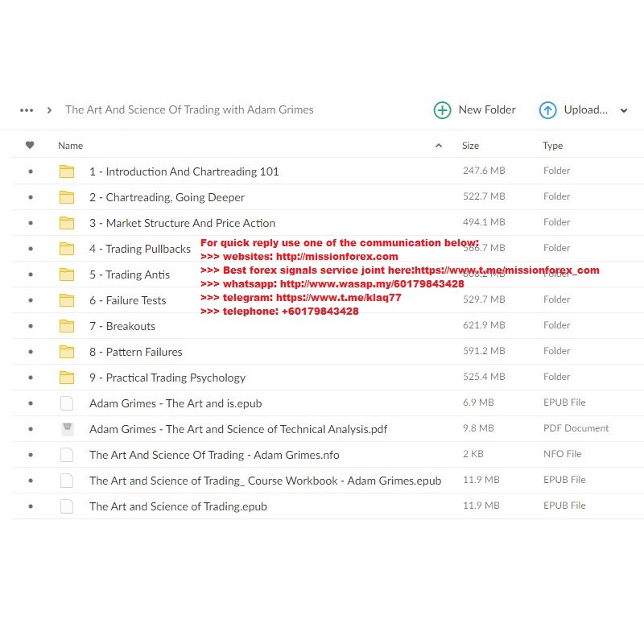Toggle Name column sort arrow

(439, 146)
